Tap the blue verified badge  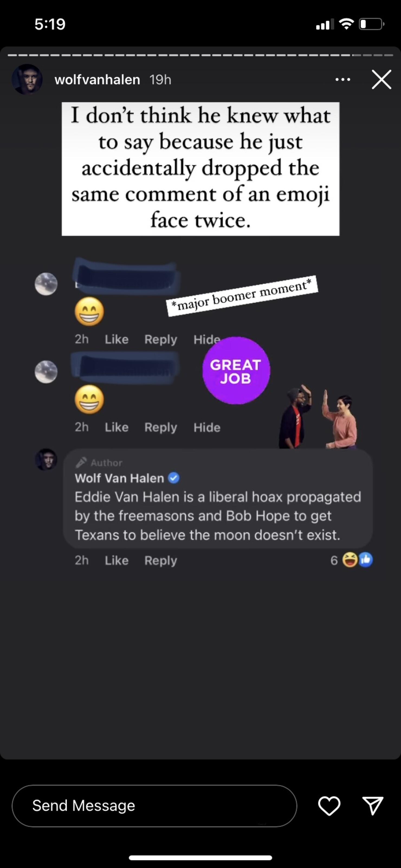[174, 478]
